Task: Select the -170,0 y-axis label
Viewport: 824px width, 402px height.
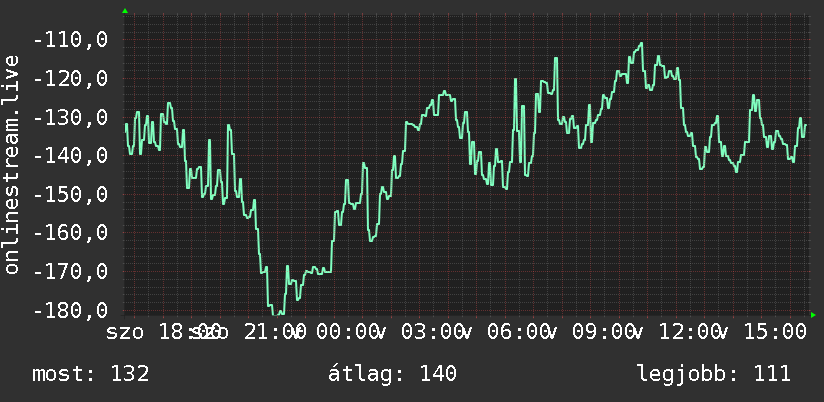Action: point(70,272)
